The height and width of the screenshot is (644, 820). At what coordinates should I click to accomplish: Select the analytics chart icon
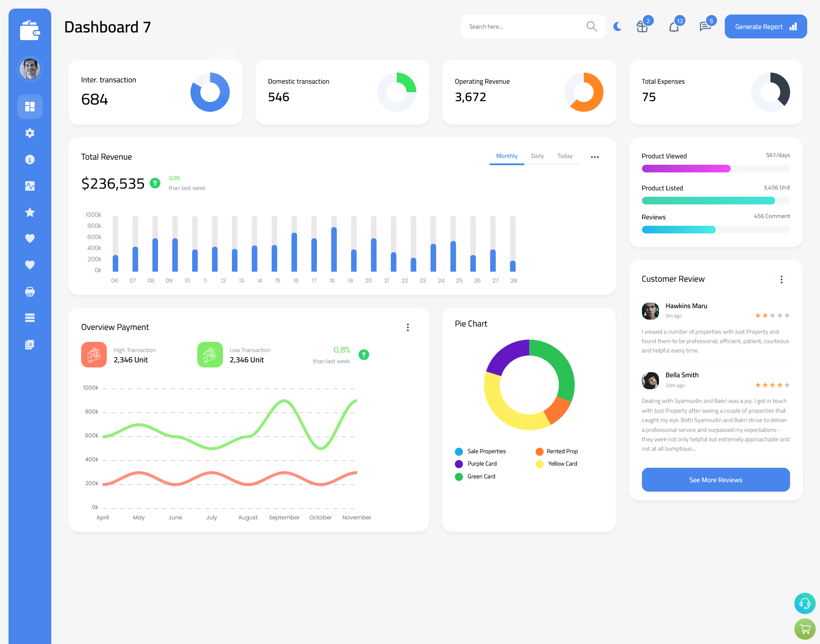tap(30, 186)
